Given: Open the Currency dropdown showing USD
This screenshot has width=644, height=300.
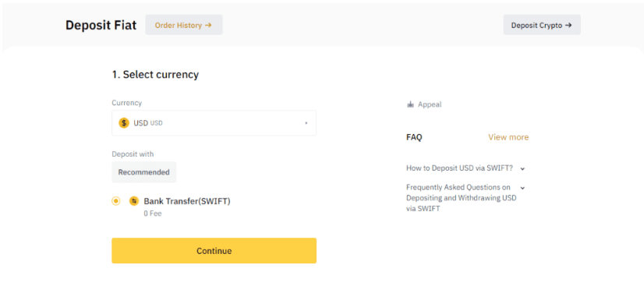Looking at the screenshot, I should click(x=214, y=123).
